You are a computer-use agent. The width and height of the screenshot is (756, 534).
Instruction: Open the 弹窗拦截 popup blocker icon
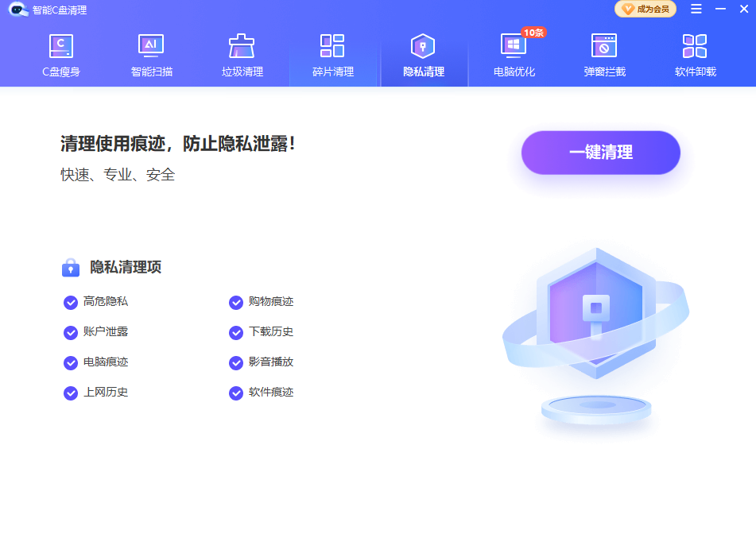604,46
